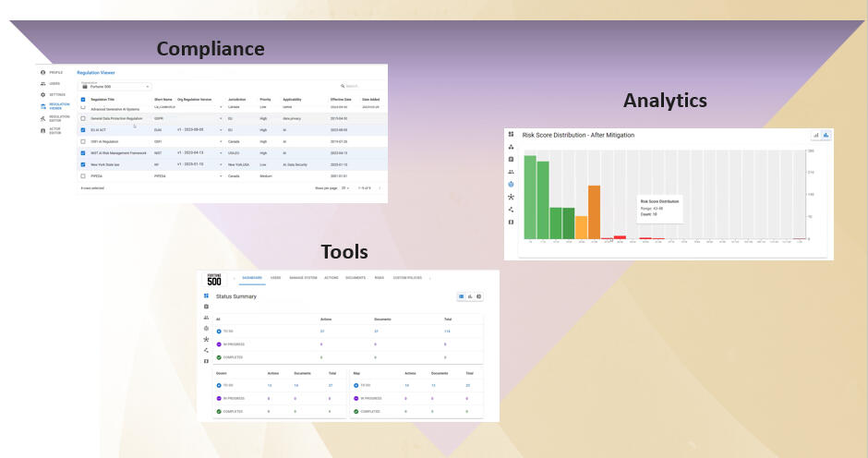Check the General Data Protection Regulation row
The image size is (868, 458).
click(x=83, y=118)
